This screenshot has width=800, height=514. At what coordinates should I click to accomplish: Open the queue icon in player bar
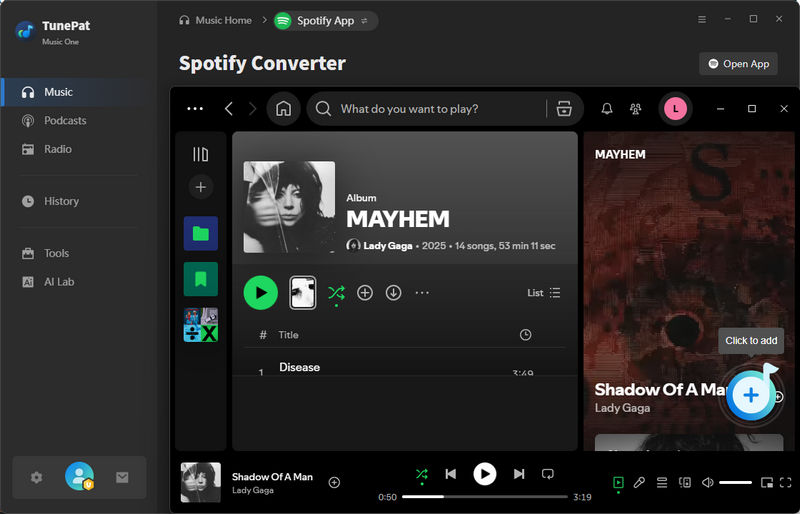point(662,482)
